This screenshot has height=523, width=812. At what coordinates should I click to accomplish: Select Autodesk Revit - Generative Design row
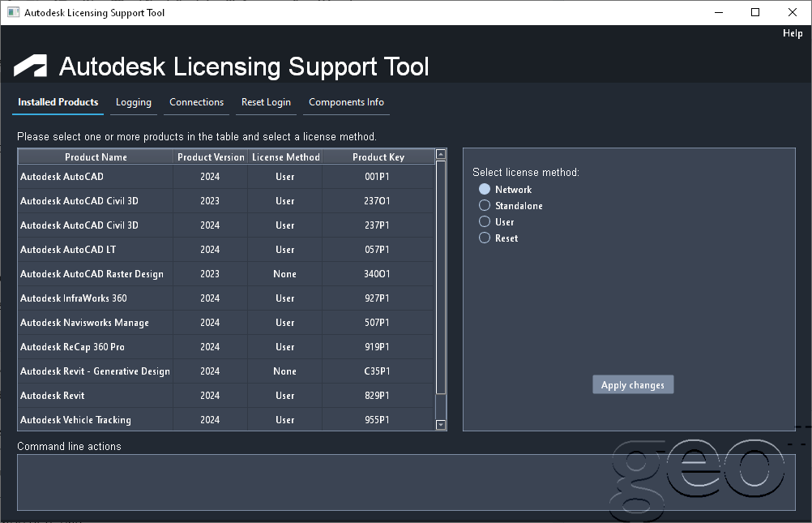coord(226,371)
